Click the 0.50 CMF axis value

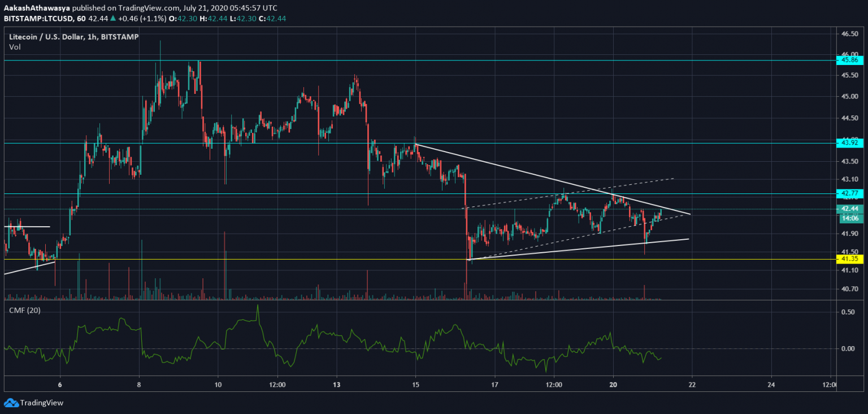coord(848,312)
